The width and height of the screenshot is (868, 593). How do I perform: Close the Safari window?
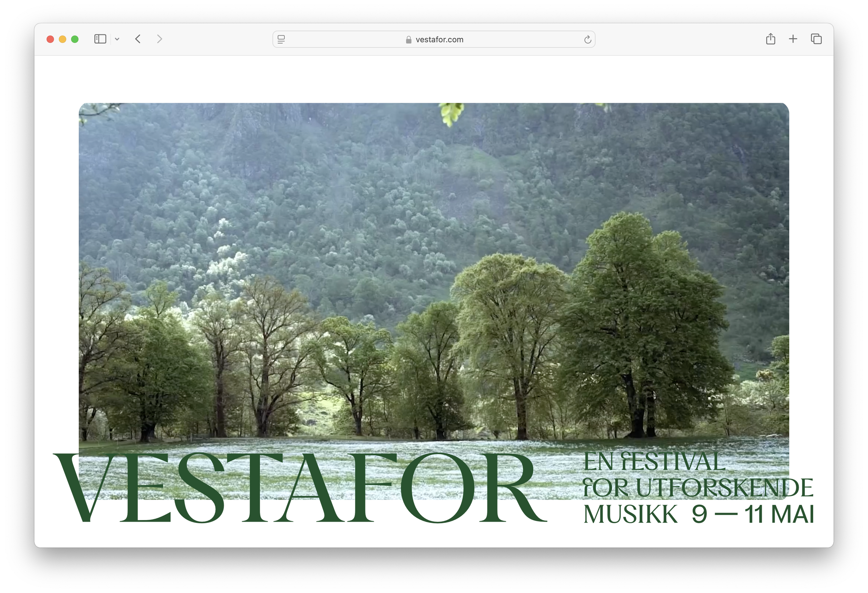click(x=50, y=39)
